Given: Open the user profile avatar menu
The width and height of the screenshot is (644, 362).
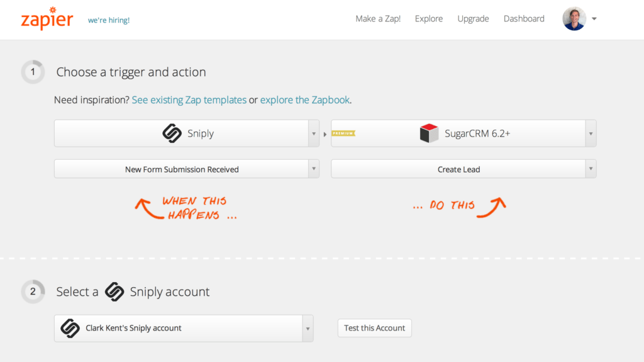Looking at the screenshot, I should click(x=574, y=19).
